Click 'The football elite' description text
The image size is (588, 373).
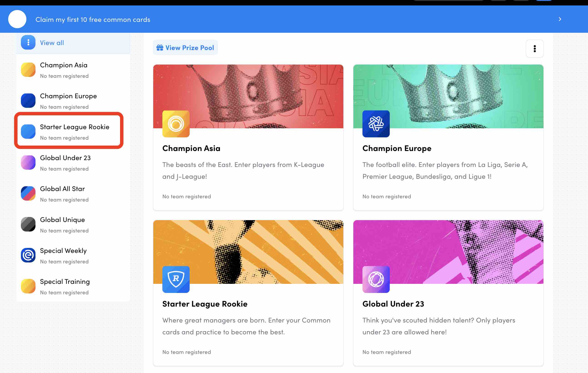(x=445, y=171)
